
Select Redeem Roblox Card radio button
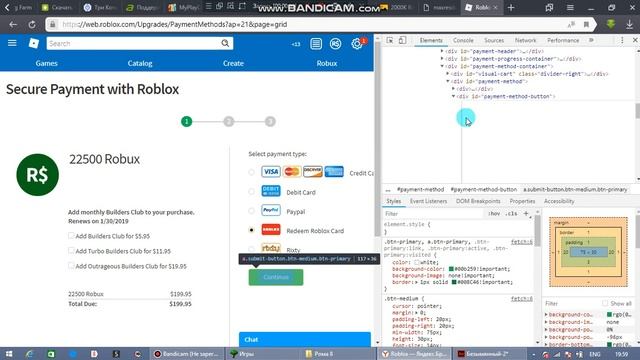point(251,230)
